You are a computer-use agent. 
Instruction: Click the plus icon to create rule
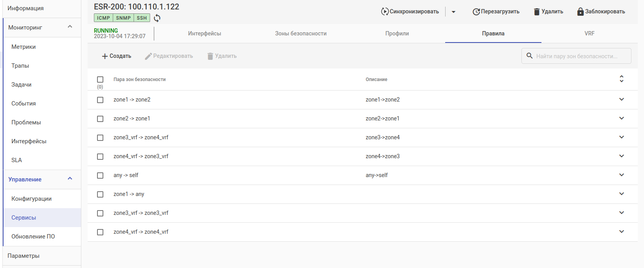pos(105,56)
